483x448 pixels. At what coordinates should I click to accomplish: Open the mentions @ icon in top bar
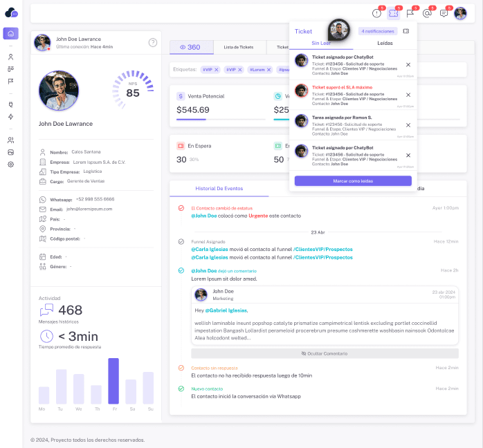coord(427,14)
